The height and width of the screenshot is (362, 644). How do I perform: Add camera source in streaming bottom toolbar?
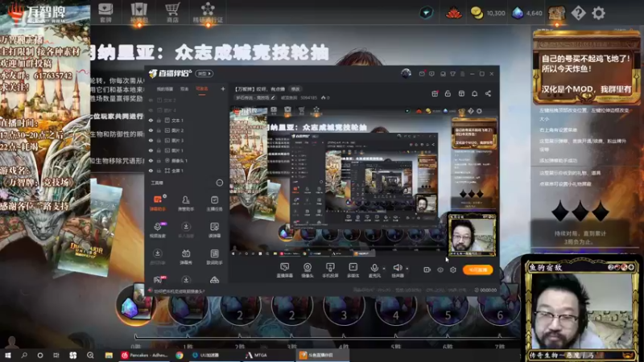(308, 270)
